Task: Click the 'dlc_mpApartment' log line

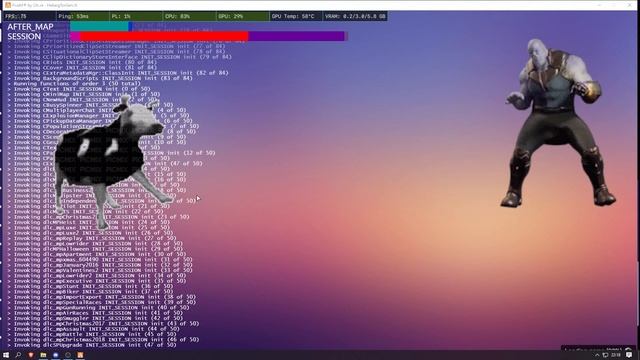Action: pyautogui.click(x=97, y=254)
